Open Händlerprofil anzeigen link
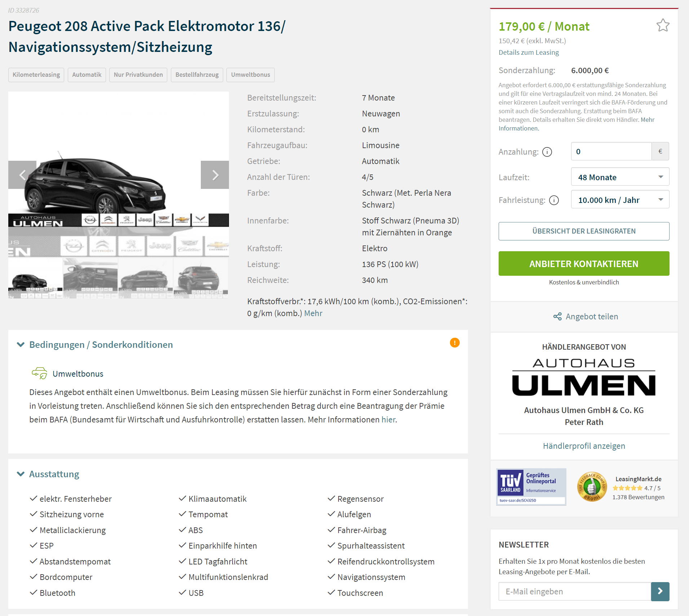 (x=584, y=446)
